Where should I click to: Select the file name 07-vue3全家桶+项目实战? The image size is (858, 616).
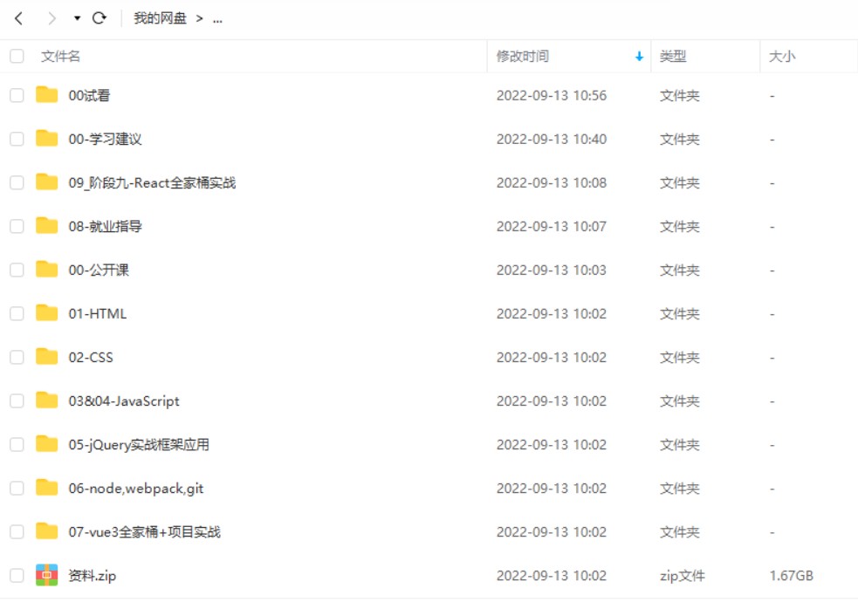pos(145,532)
